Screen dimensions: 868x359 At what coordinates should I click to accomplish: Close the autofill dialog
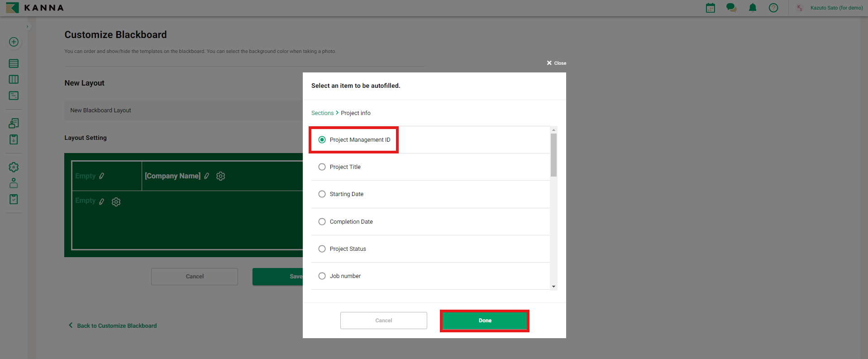tap(556, 63)
